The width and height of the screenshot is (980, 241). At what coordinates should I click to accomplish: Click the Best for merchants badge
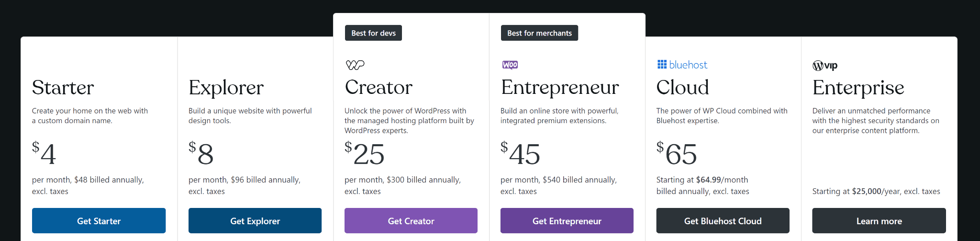539,33
